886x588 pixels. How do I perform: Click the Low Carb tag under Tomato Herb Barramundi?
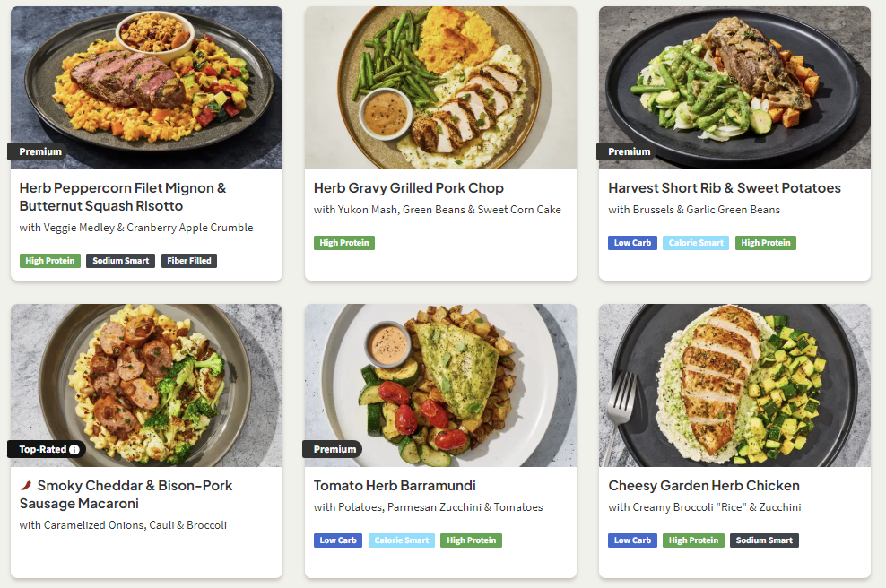pos(338,540)
